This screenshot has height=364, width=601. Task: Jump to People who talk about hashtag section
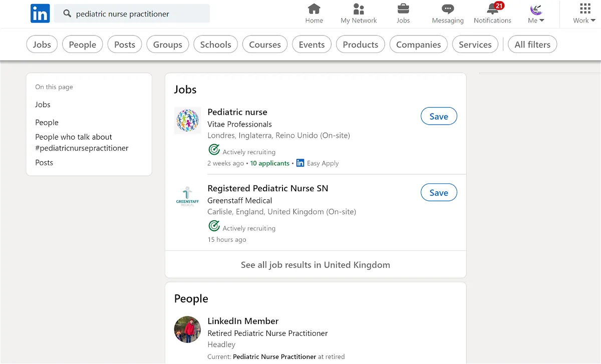click(82, 143)
